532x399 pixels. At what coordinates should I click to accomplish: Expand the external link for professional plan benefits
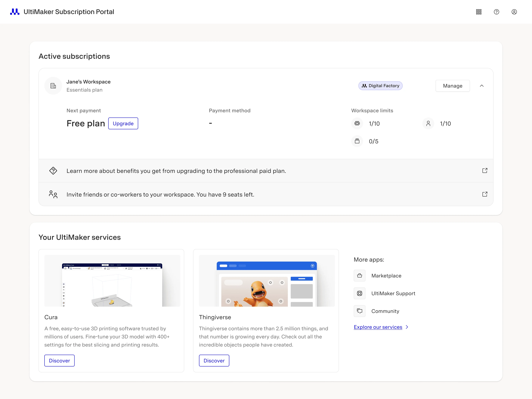[485, 170]
